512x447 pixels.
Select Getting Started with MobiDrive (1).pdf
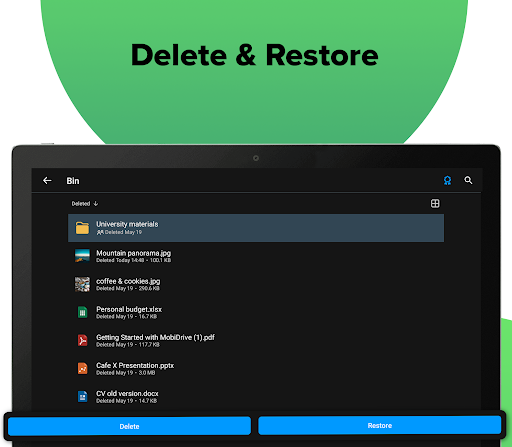(x=256, y=340)
